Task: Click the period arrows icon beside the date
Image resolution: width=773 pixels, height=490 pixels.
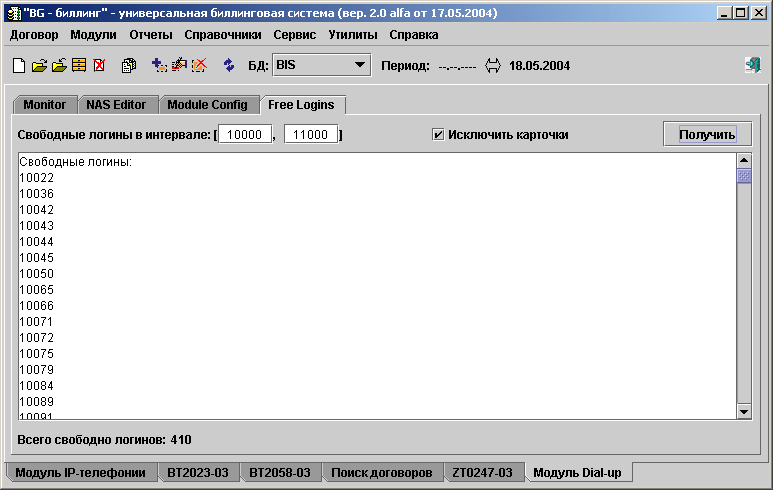Action: pyautogui.click(x=492, y=66)
